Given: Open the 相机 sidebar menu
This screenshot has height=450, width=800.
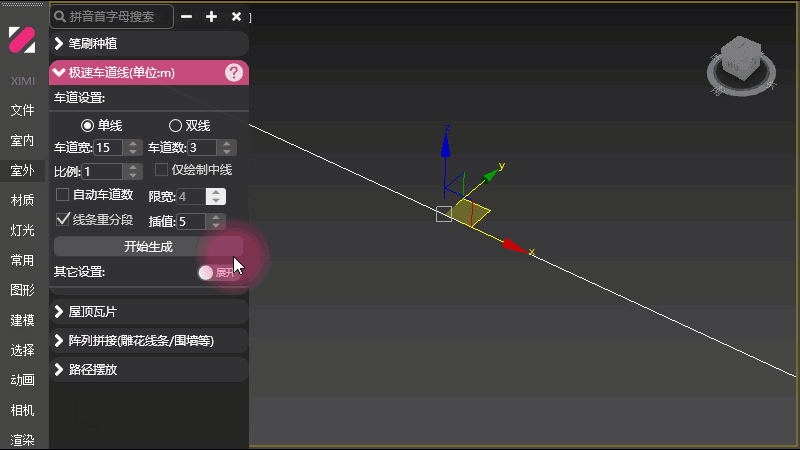Looking at the screenshot, I should tap(22, 410).
